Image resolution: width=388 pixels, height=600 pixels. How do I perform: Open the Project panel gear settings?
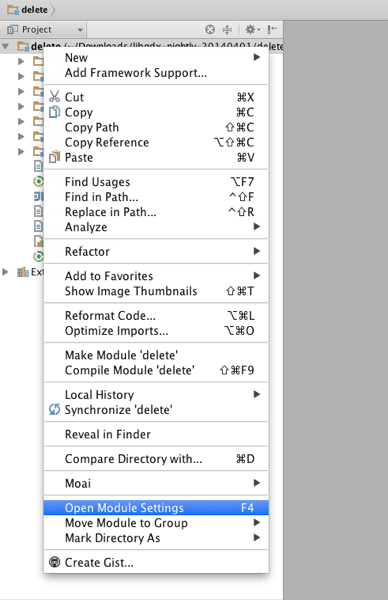252,29
